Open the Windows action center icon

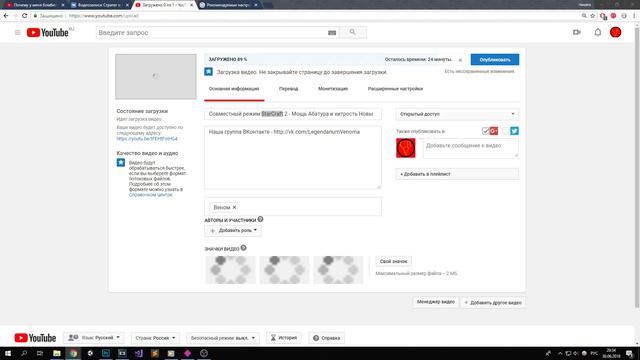click(630, 353)
